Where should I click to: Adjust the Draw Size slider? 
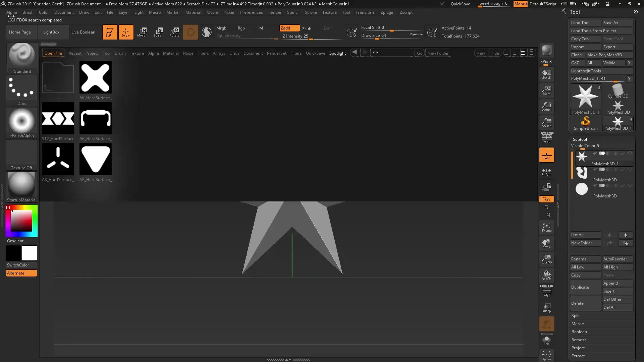pyautogui.click(x=392, y=36)
